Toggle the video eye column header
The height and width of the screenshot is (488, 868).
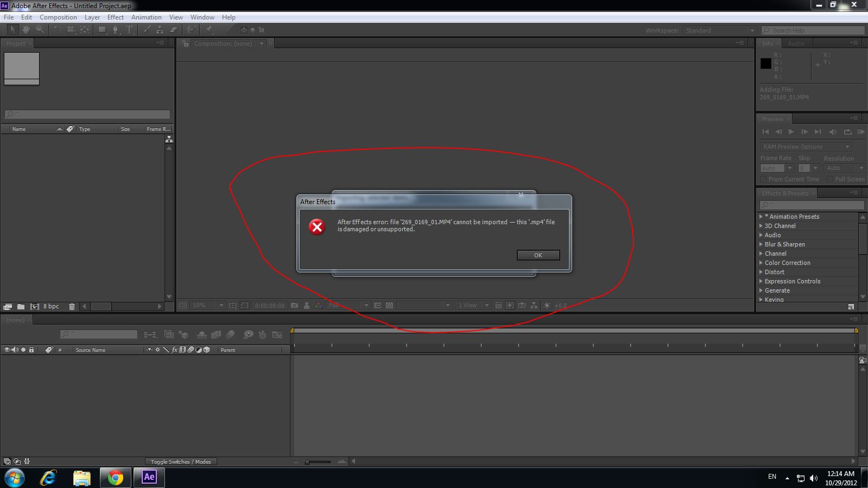[x=7, y=350]
